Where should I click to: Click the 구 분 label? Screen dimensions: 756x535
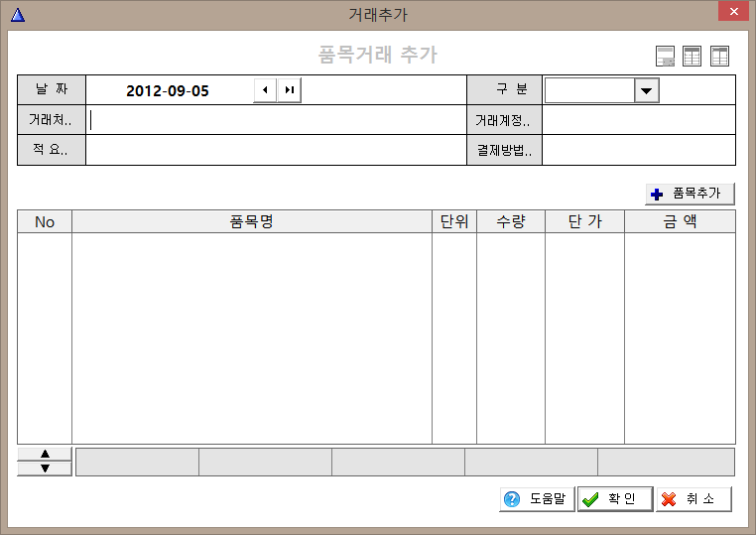coord(504,89)
